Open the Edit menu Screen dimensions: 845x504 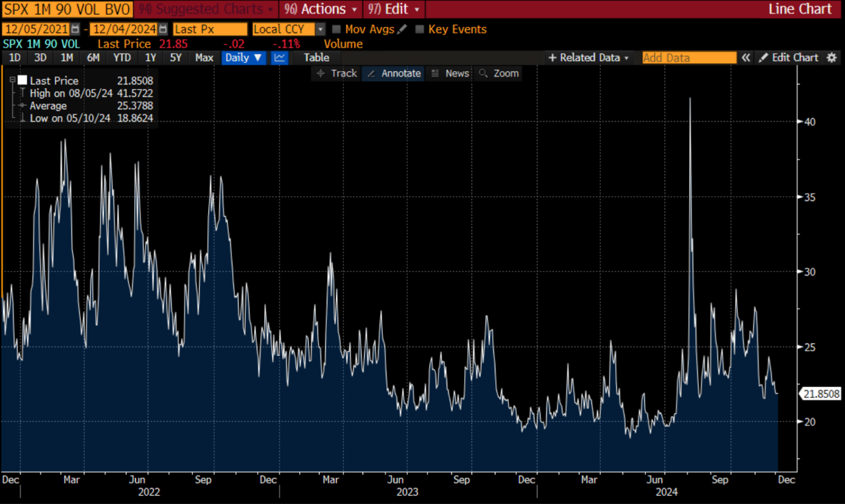(393, 9)
